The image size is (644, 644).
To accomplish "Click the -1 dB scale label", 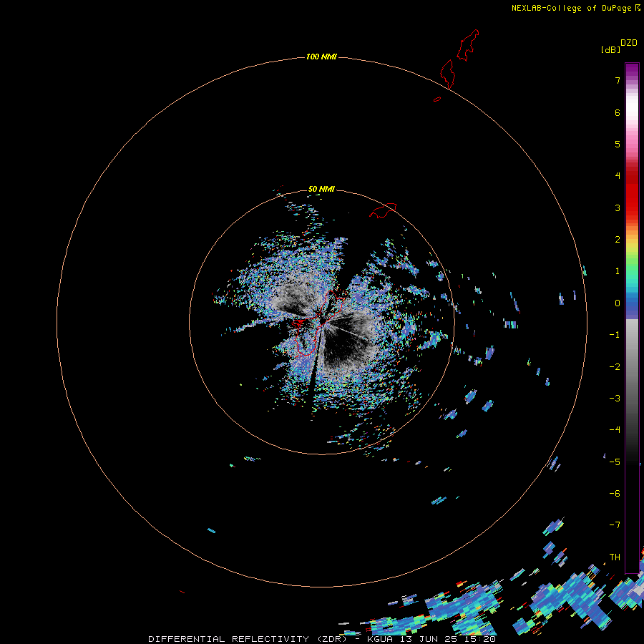I will (x=615, y=335).
